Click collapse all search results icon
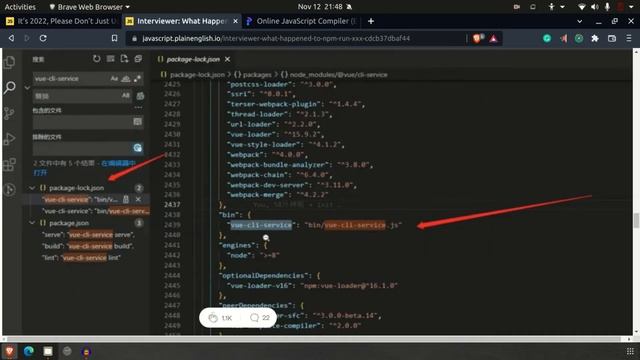640x360 pixels. (x=138, y=59)
